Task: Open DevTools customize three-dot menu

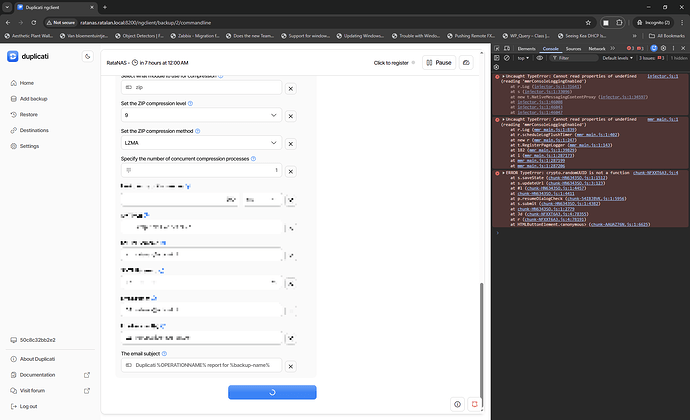Action: pyautogui.click(x=673, y=48)
